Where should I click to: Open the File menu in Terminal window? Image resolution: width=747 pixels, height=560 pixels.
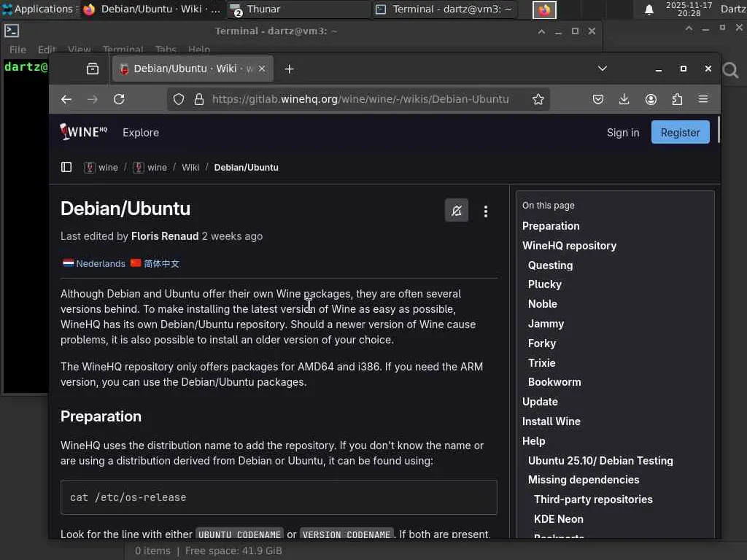(18, 49)
